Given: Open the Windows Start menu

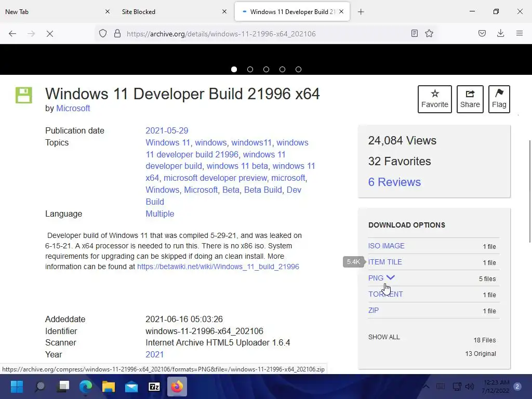Looking at the screenshot, I should tap(17, 387).
